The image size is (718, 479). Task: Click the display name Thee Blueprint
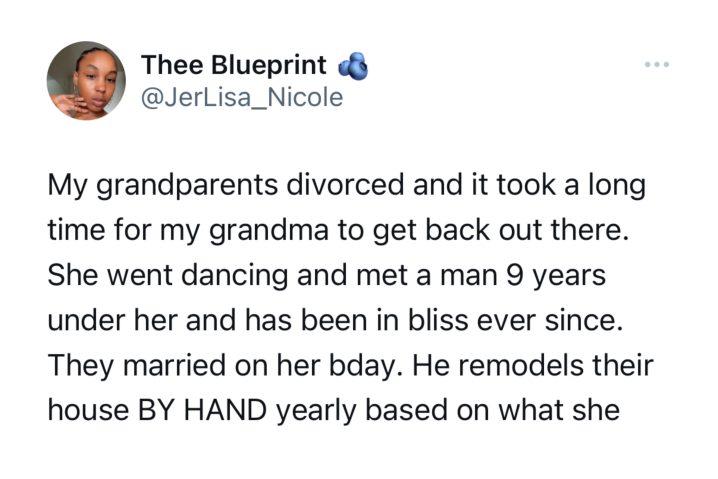234,65
